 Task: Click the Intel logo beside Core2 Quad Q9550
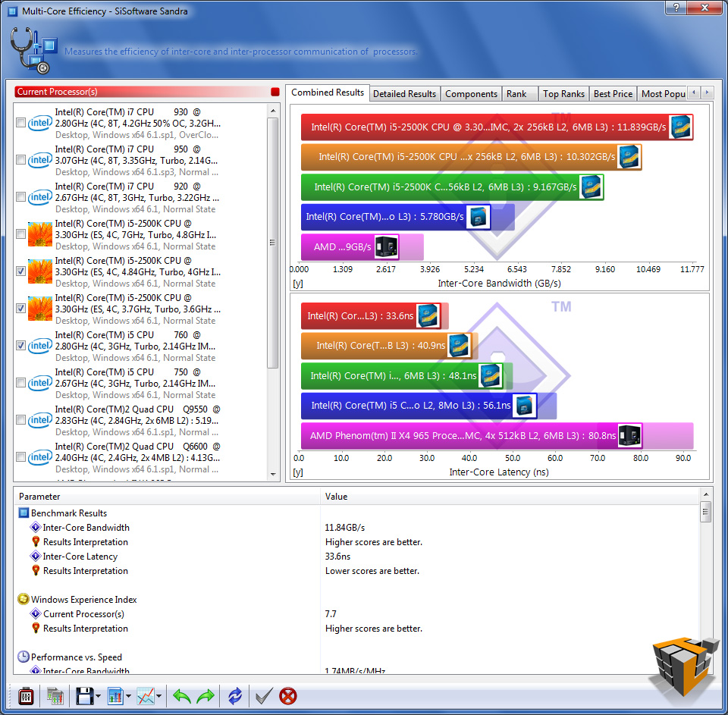[x=40, y=420]
